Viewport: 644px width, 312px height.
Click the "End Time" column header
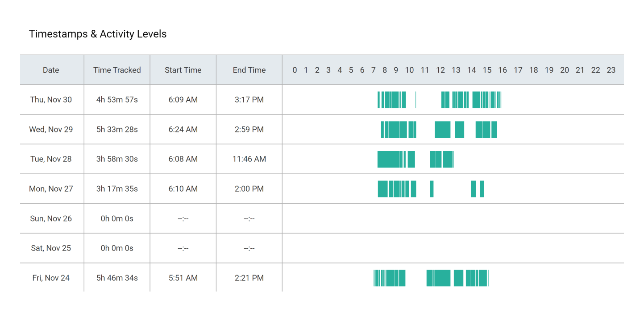point(249,70)
